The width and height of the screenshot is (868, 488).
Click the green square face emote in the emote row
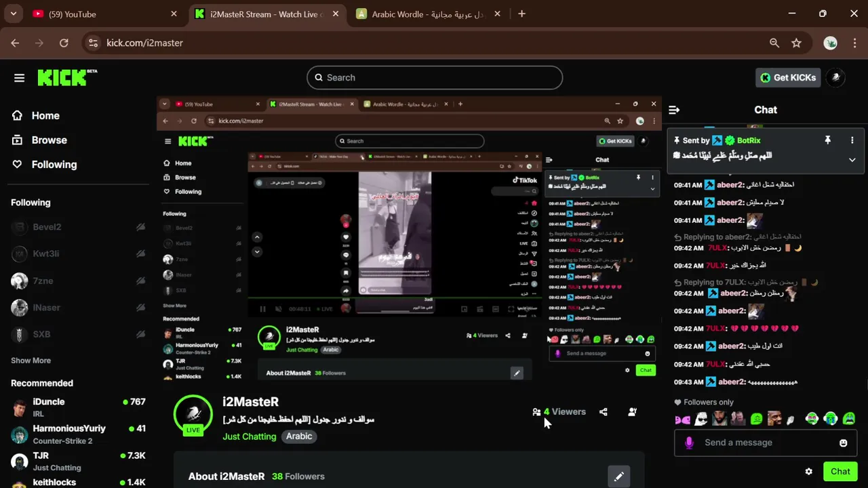click(757, 420)
